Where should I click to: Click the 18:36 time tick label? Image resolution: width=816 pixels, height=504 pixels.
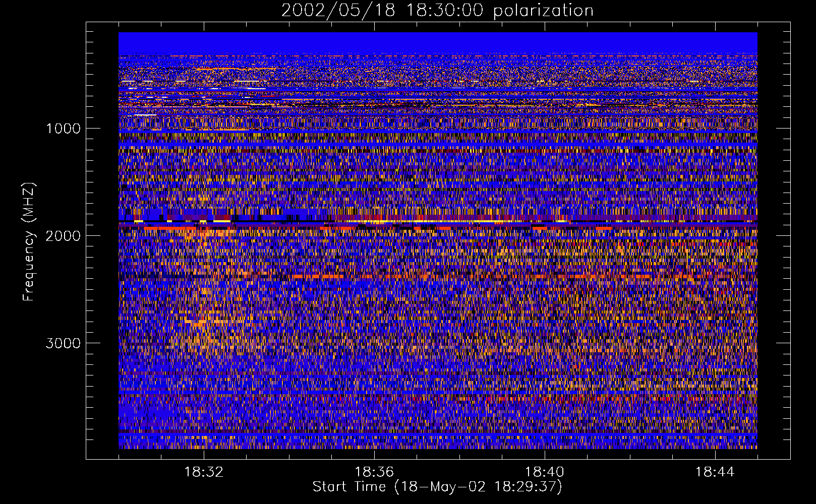tap(374, 472)
